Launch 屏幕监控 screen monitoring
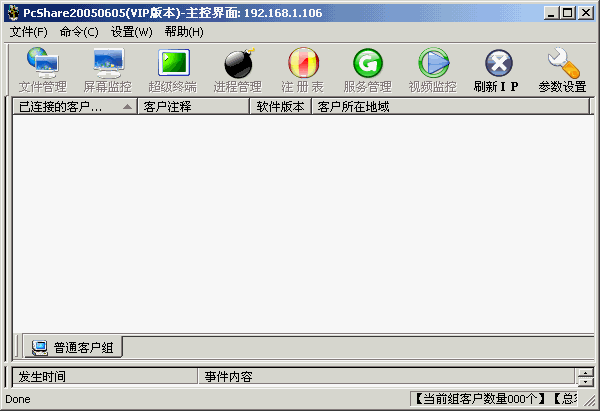This screenshot has height=411, width=600. coord(107,71)
